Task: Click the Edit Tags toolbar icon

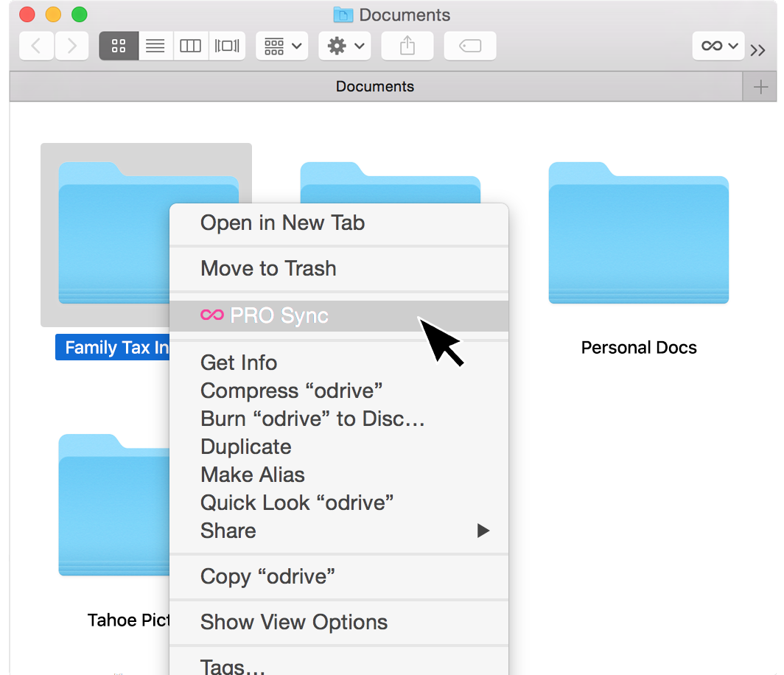Action: pyautogui.click(x=470, y=46)
